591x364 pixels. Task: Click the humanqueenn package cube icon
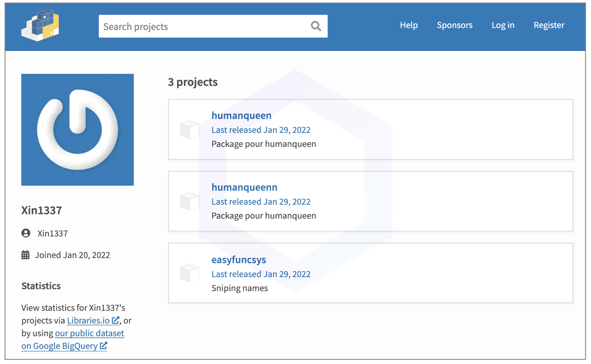tap(189, 201)
